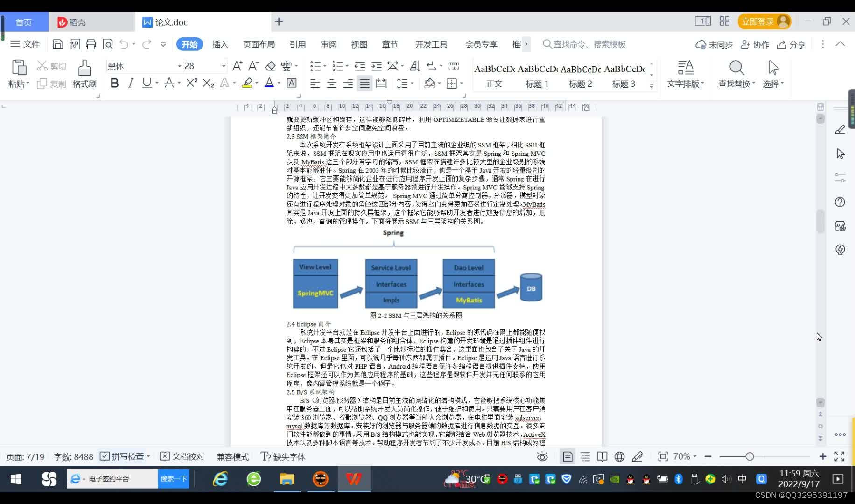This screenshot has width=855, height=504.
Task: Apply the 标题 1 style
Action: tap(537, 76)
